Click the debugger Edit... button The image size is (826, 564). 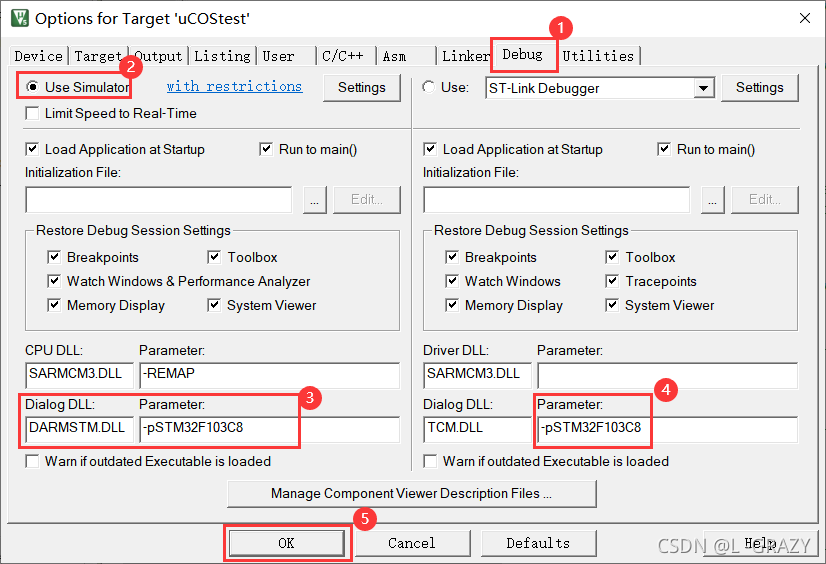[x=764, y=200]
